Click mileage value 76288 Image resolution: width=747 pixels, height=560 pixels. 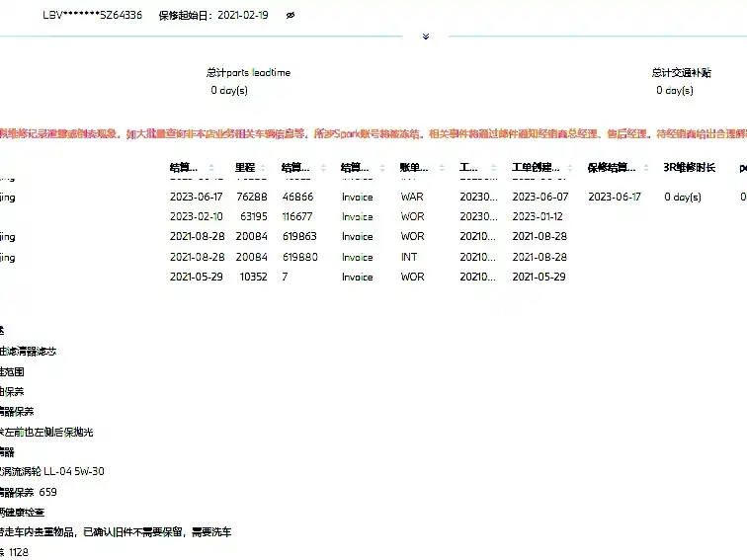(x=252, y=197)
